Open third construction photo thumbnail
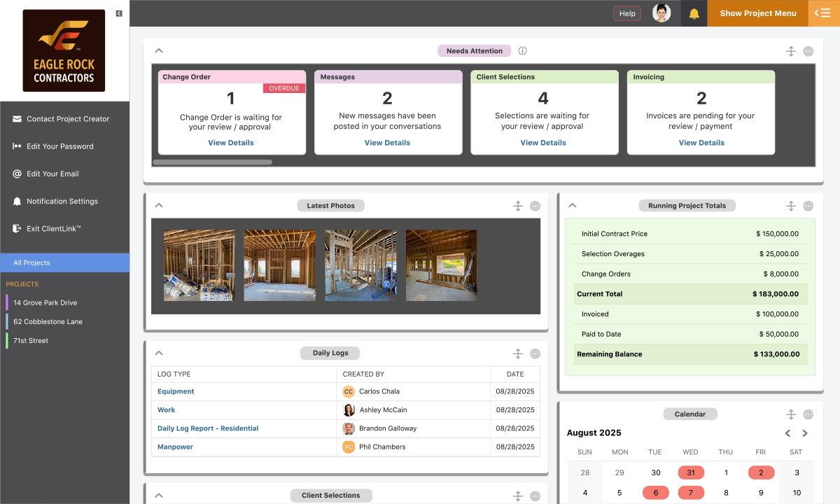The width and height of the screenshot is (840, 504). click(360, 265)
